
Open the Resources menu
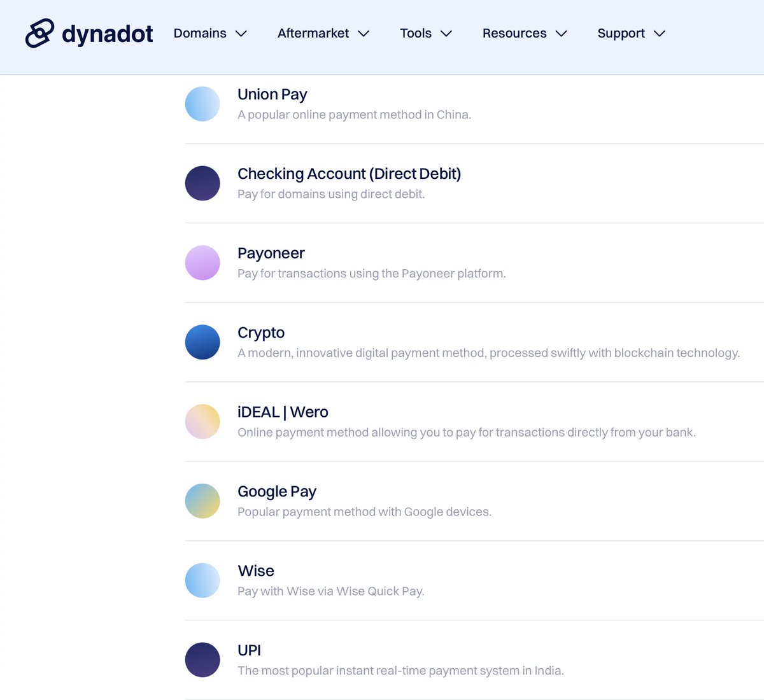pyautogui.click(x=525, y=33)
